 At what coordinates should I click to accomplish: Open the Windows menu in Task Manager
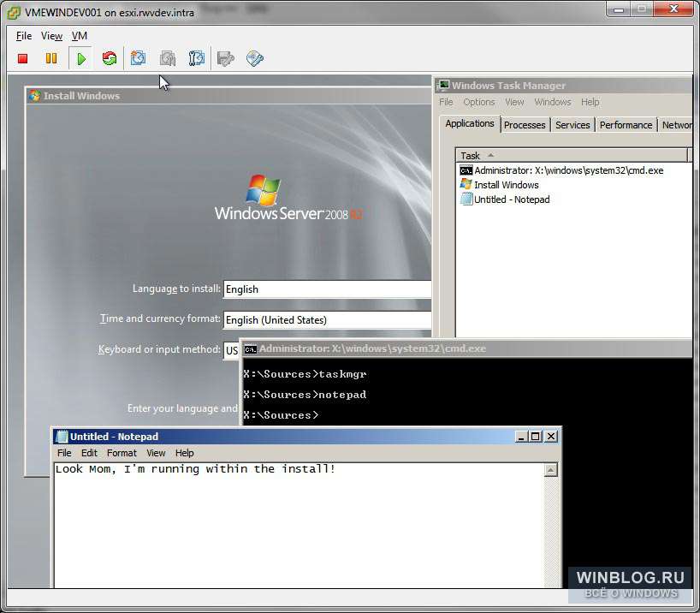click(553, 103)
